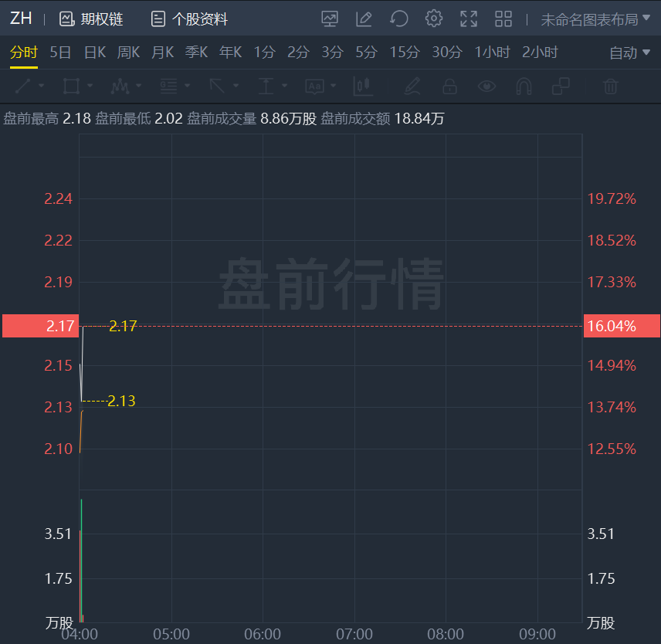
Task: Select the measure range tool
Action: click(266, 86)
